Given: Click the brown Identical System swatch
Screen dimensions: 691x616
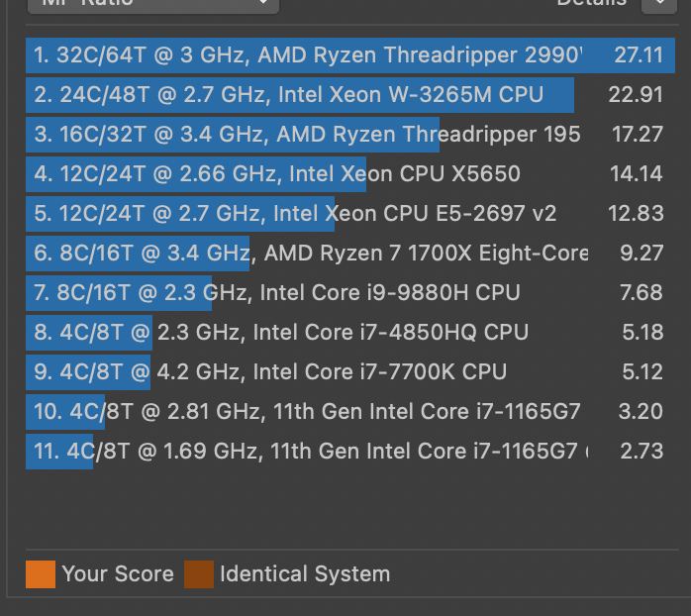Looking at the screenshot, I should coord(199,574).
